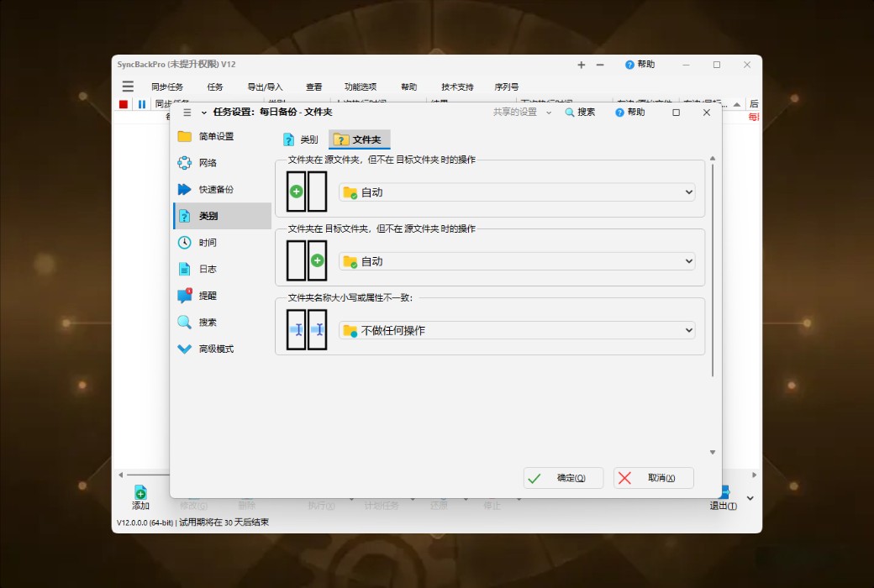This screenshot has height=588, width=874.
Task: Open the 时间 (Time) settings page
Action: [207, 242]
